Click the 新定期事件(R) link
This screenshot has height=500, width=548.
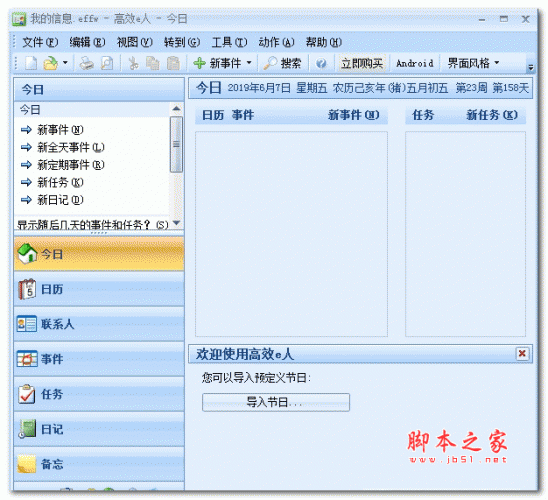pyautogui.click(x=71, y=165)
